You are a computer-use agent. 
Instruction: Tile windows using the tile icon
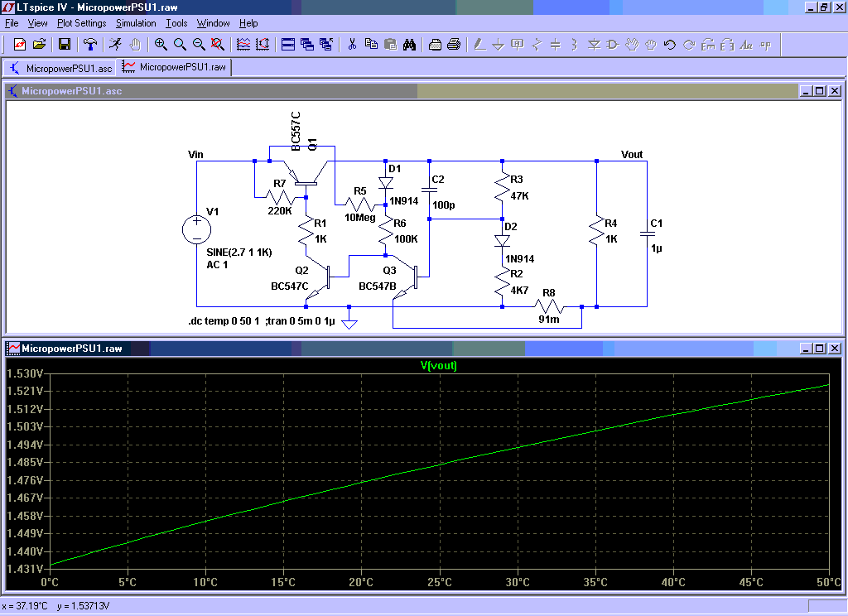click(x=288, y=45)
